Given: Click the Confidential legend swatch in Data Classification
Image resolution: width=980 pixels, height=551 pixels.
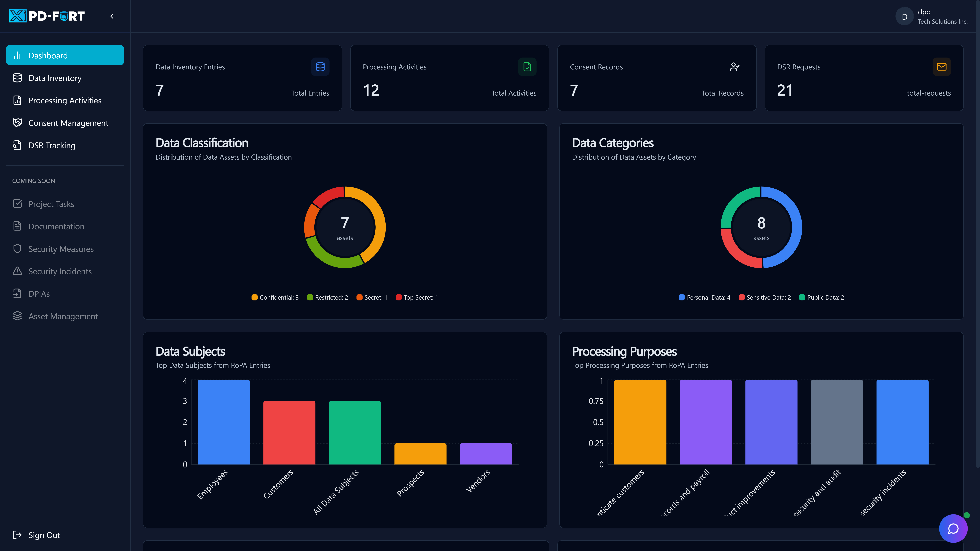Looking at the screenshot, I should pyautogui.click(x=255, y=297).
